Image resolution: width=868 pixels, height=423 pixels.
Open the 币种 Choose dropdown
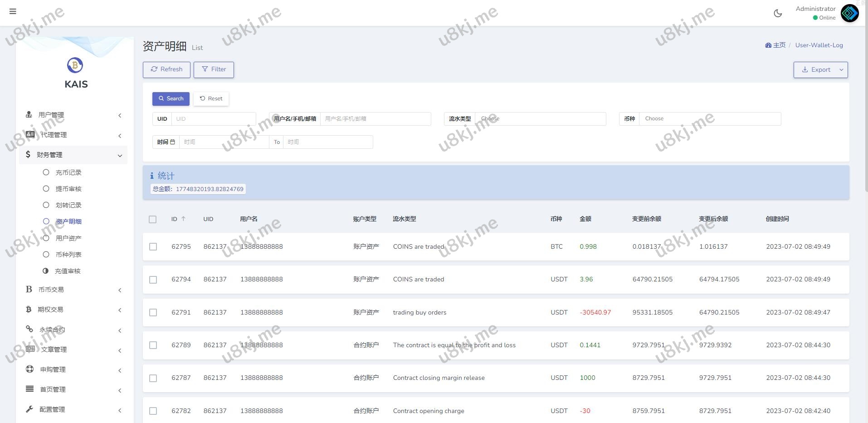pyautogui.click(x=709, y=119)
